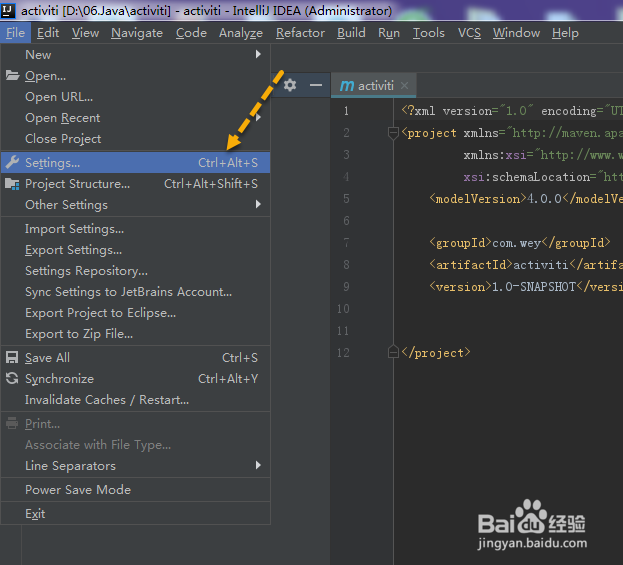Click the artifactId activiti line

pyautogui.click(x=526, y=265)
